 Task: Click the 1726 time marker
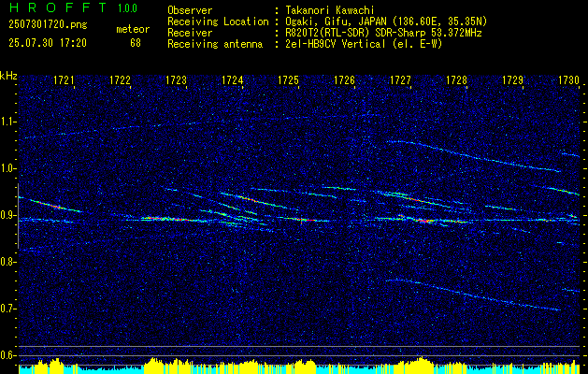tap(345, 80)
